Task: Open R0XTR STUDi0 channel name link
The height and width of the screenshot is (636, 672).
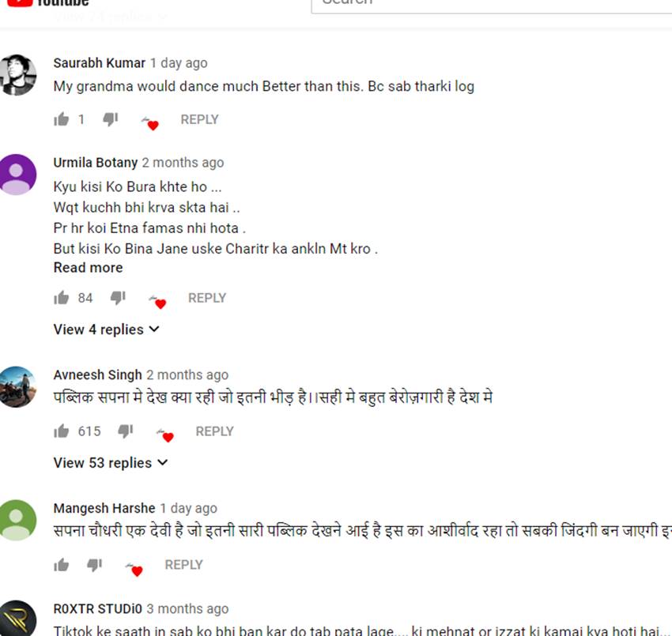Action: (97, 608)
